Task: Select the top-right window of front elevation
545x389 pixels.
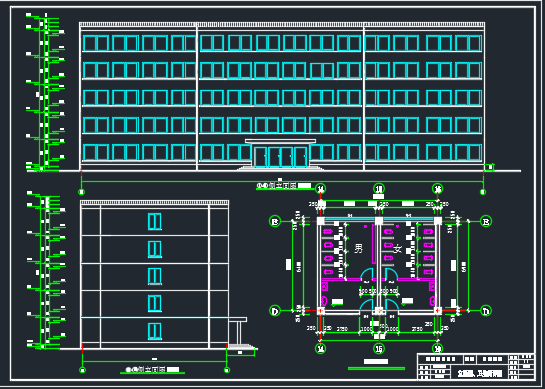Action: [469, 43]
